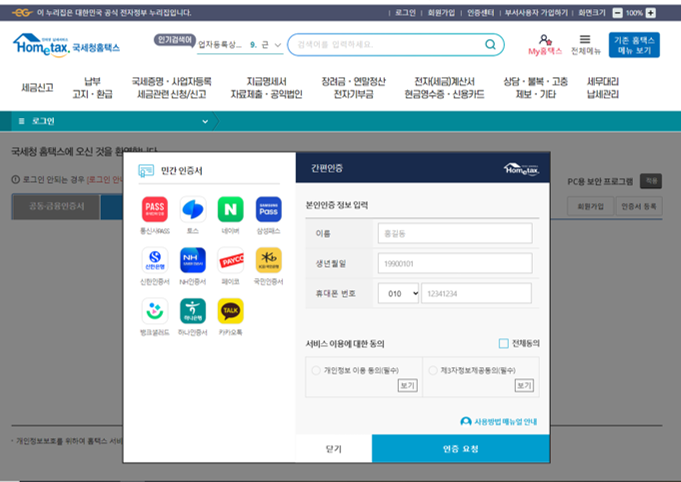Viewport: 681px width, 482px height.
Task: Expand the 로그인 breadcrumb dropdown
Action: [x=205, y=122]
